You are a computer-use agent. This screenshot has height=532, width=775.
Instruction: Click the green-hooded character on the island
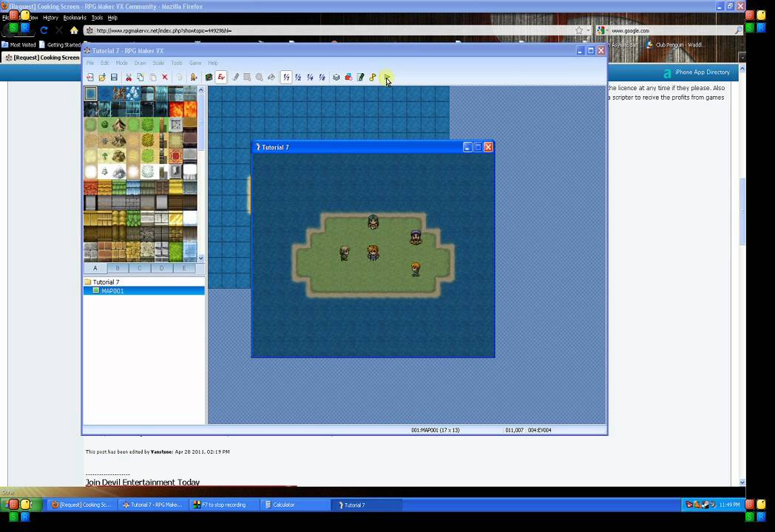click(x=373, y=222)
